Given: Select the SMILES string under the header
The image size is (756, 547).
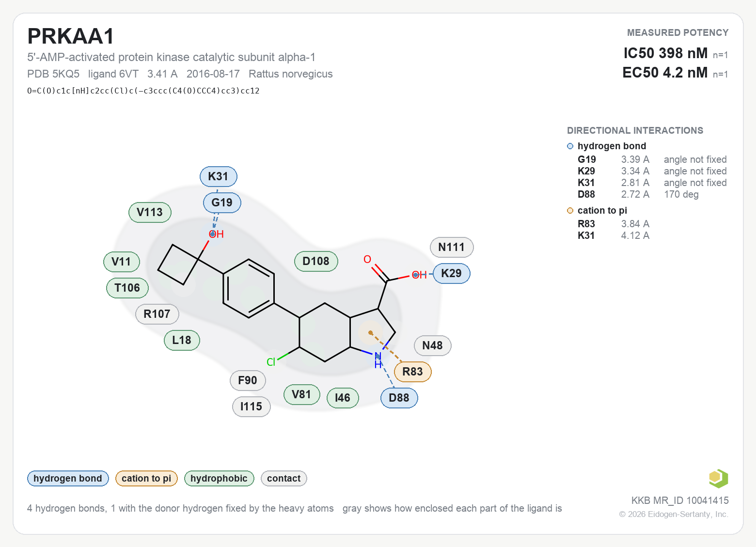Looking at the screenshot, I should [143, 91].
